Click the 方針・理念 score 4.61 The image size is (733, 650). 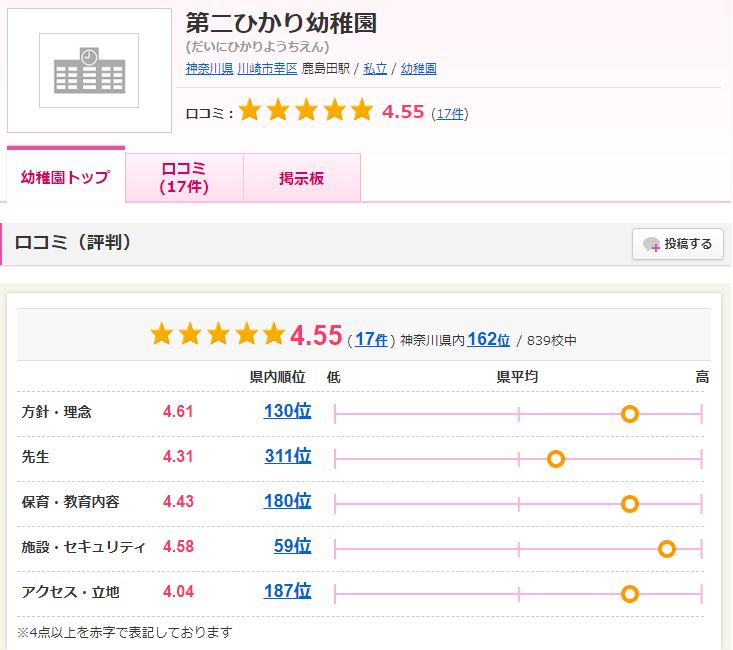(x=178, y=412)
